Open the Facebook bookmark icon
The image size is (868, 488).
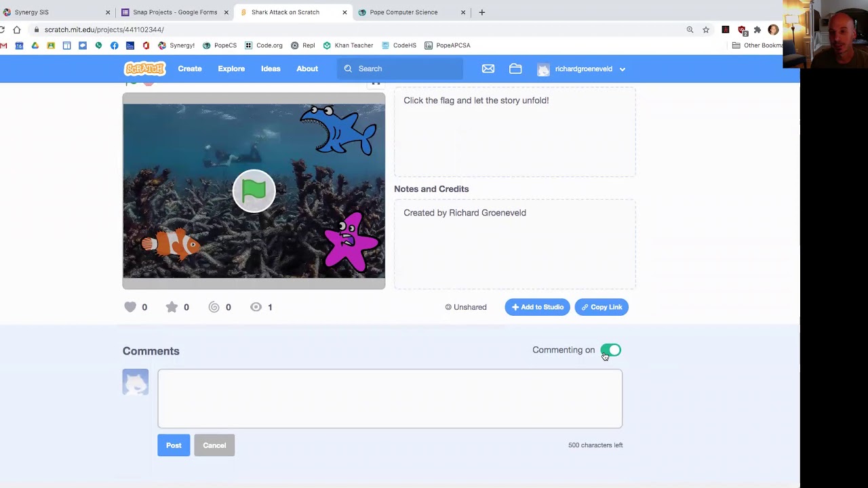click(114, 45)
